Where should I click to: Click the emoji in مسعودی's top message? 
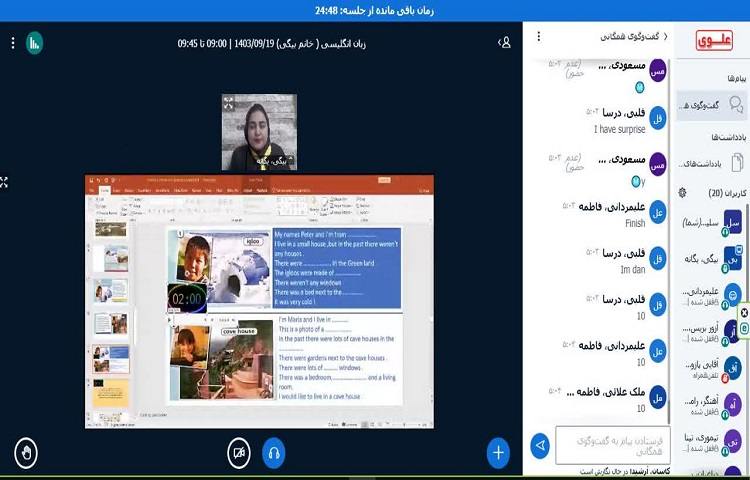point(640,87)
